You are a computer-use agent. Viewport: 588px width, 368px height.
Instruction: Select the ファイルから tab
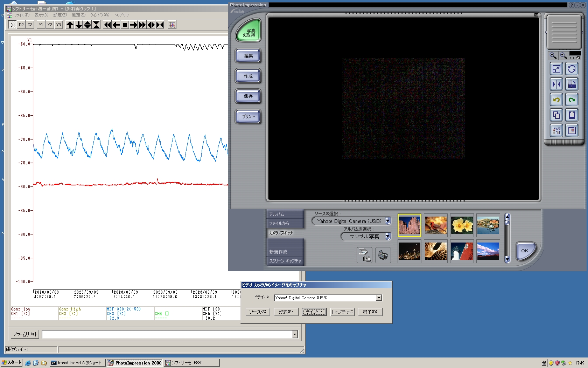279,223
